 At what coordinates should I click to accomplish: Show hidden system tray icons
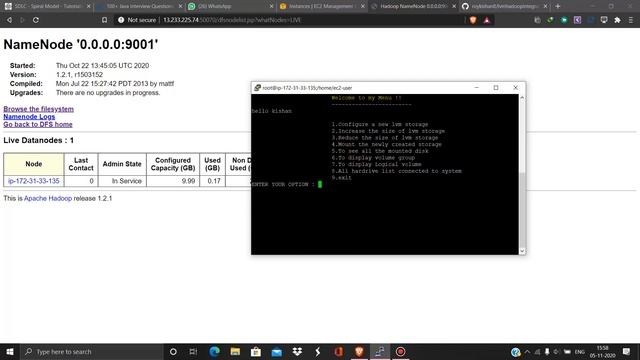[527, 352]
